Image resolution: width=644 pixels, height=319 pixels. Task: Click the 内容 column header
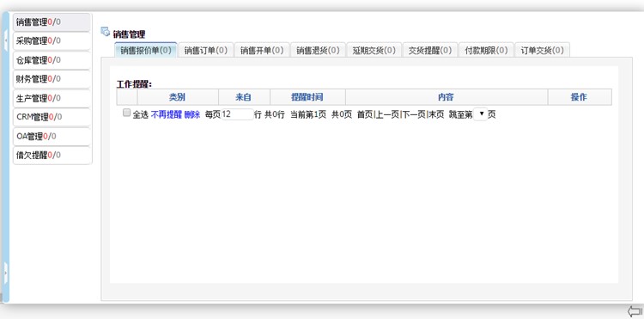[x=447, y=97]
